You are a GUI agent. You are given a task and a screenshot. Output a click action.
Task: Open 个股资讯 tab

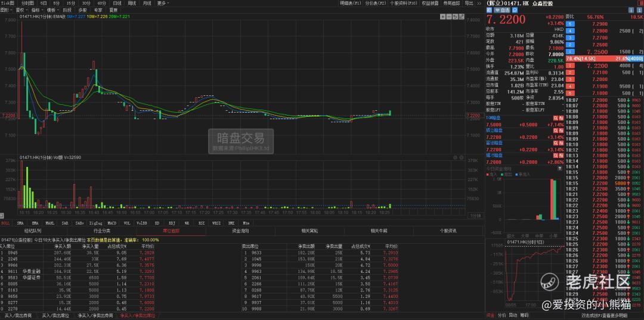[448, 231]
